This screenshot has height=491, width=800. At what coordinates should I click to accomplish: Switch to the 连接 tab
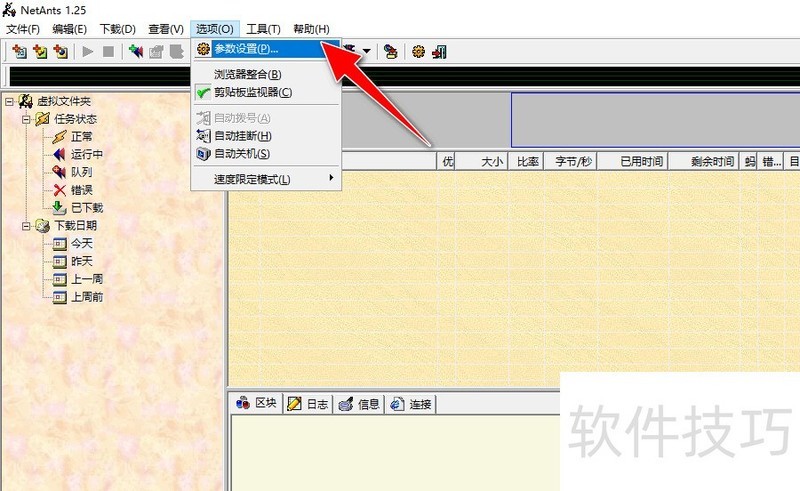[411, 404]
